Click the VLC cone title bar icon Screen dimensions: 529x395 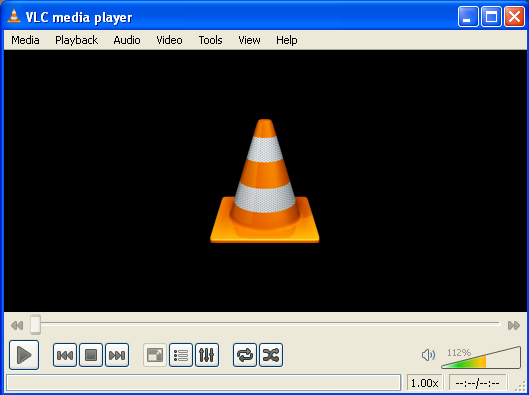14,16
